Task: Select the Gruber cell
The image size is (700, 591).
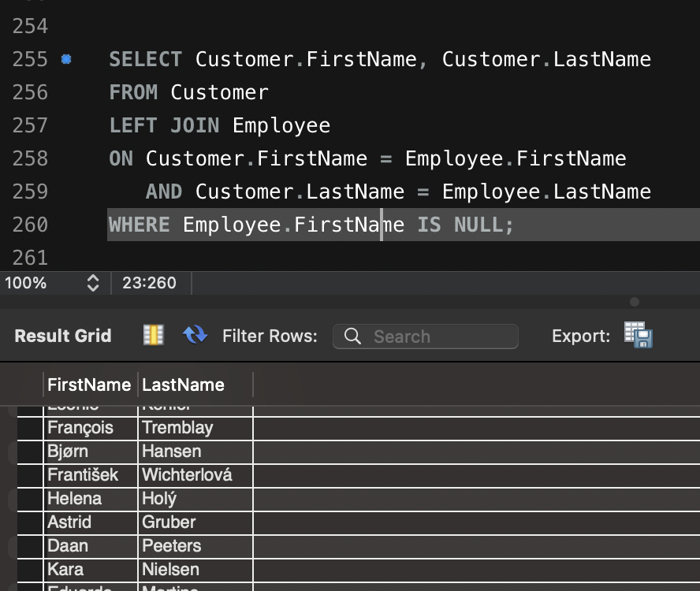Action: (x=195, y=522)
